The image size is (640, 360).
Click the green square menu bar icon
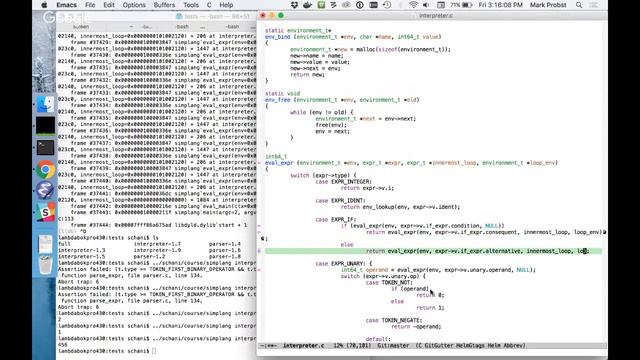[321, 5]
